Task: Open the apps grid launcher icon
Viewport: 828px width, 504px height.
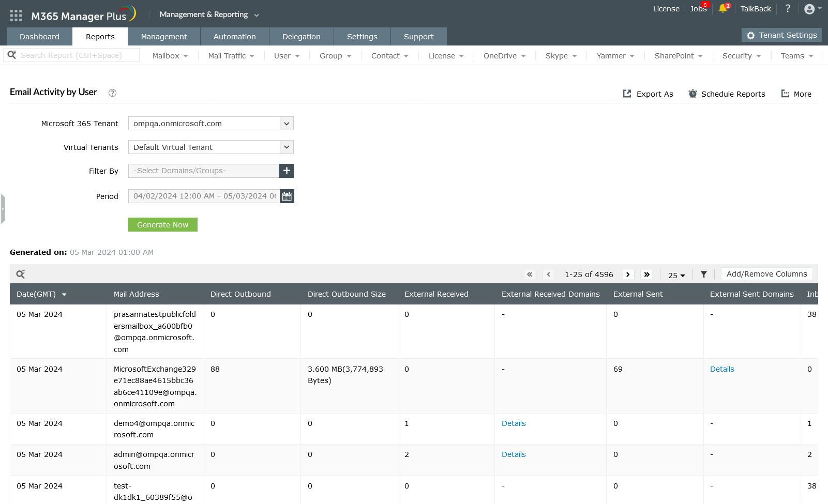Action: point(16,16)
